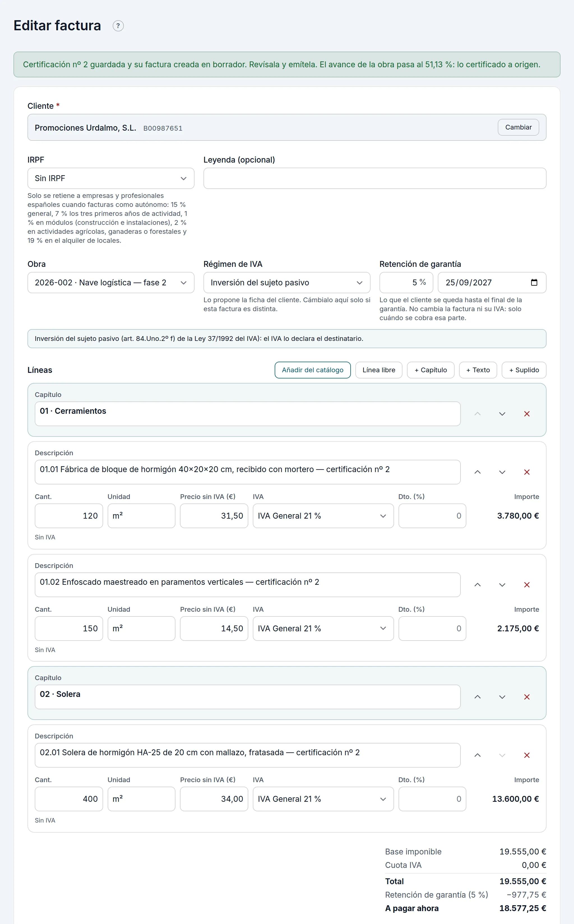
Task: Open the Obra dropdown with Nave logística
Action: [111, 282]
